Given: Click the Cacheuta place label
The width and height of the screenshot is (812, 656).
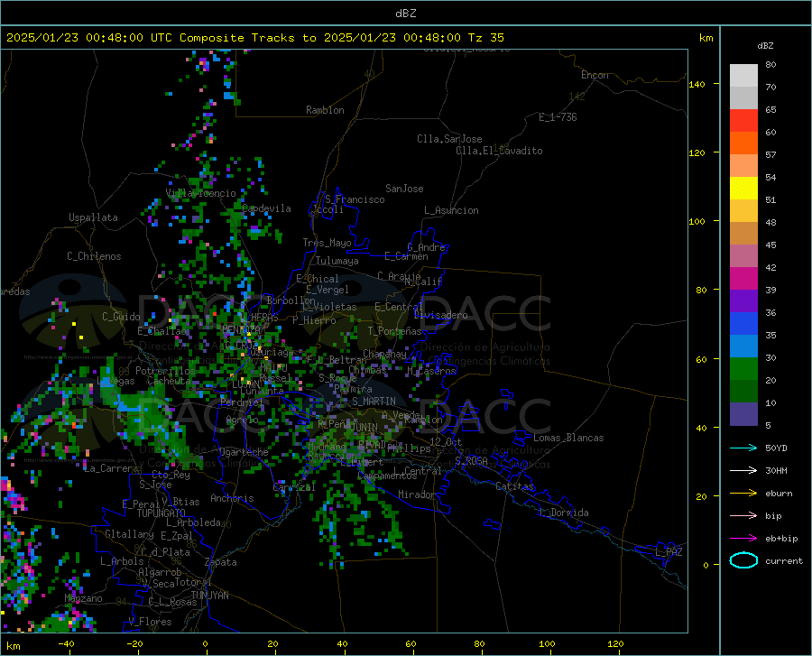Looking at the screenshot, I should pos(169,381).
